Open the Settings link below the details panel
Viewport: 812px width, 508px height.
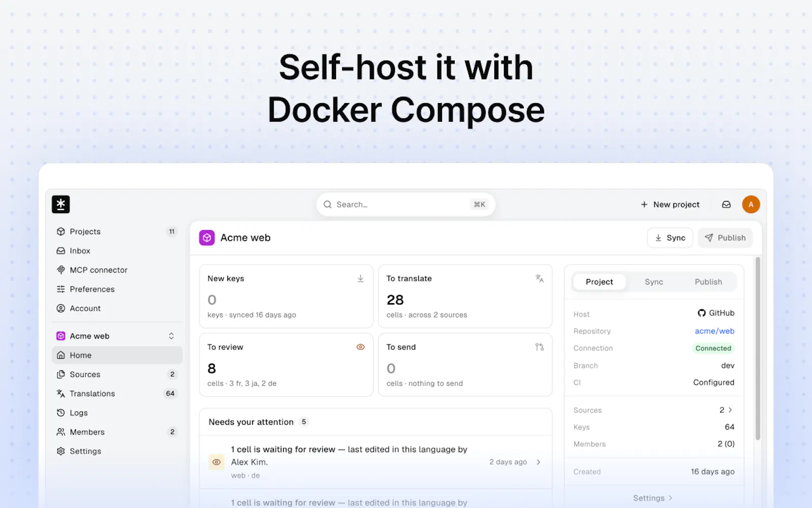tap(653, 498)
